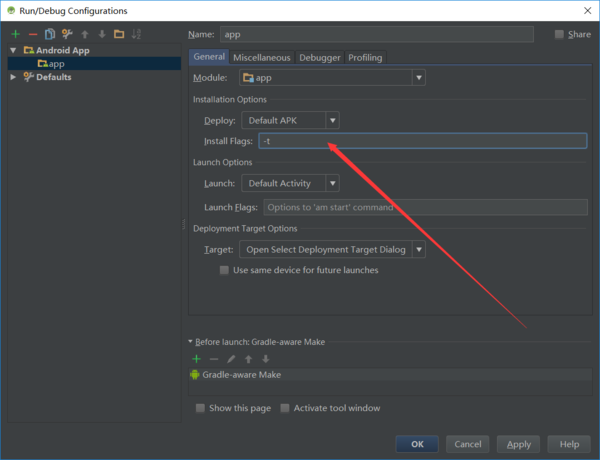600x460 pixels.
Task: Move configuration up with toolbar arrow
Action: (85, 34)
